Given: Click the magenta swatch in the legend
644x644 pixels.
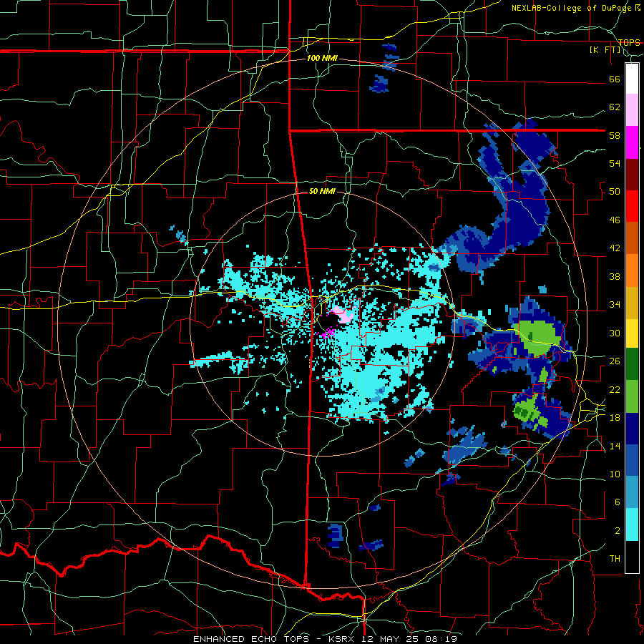Looking at the screenshot, I should pyautogui.click(x=632, y=142).
